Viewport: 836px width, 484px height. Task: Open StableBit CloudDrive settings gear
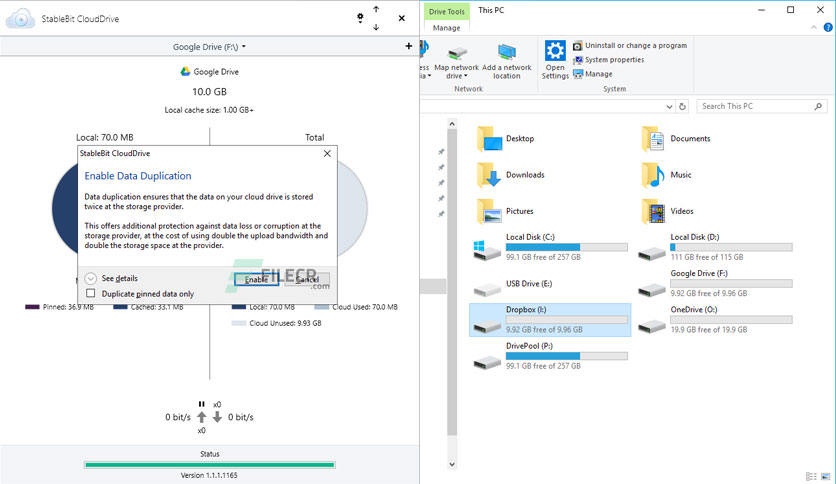(x=360, y=18)
